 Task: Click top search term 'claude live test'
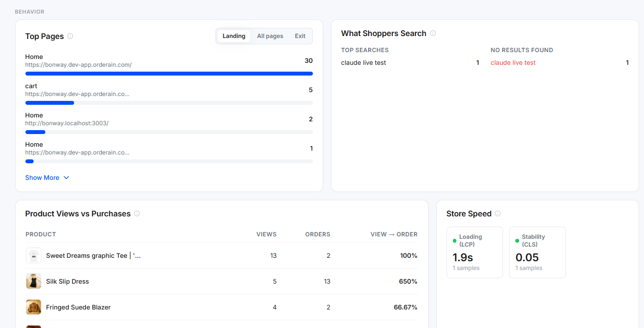point(364,63)
